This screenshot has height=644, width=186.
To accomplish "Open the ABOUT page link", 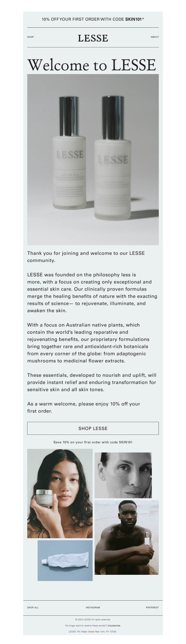I will click(x=154, y=37).
